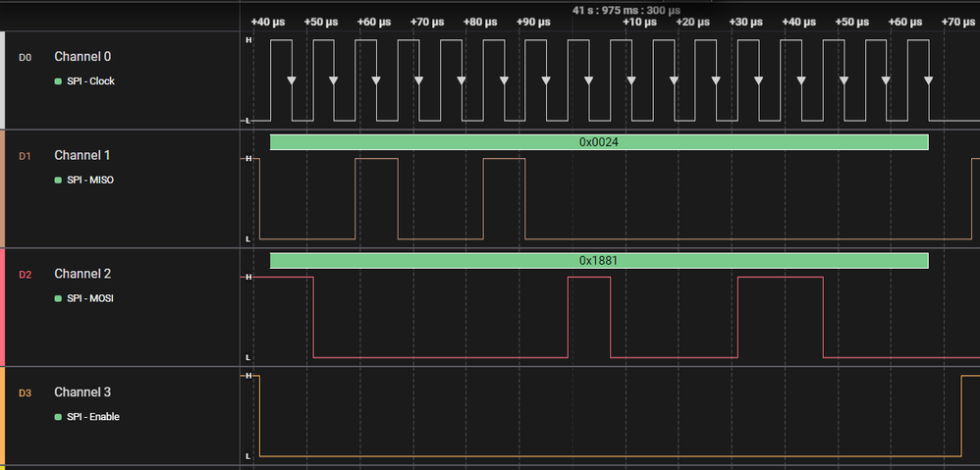Select the Channel 2 name label
The image size is (980, 470).
(82, 274)
